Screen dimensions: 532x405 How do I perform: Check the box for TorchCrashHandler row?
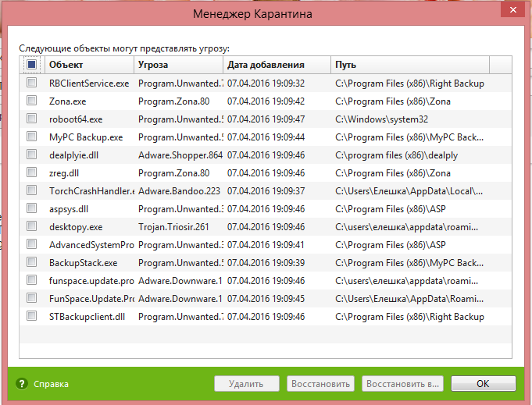[31, 190]
